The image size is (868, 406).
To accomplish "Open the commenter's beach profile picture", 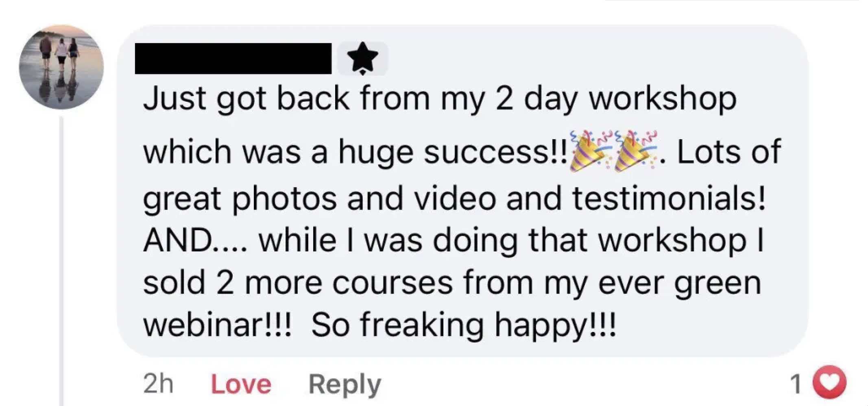I will (x=61, y=68).
